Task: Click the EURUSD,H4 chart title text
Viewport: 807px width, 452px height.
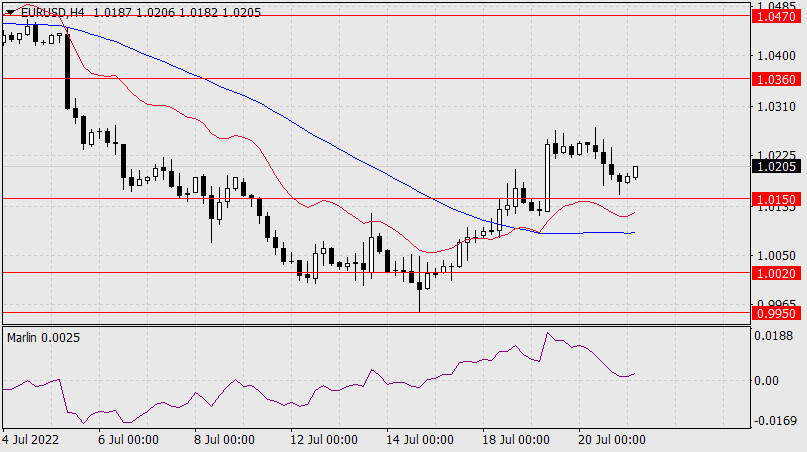Action: (x=53, y=12)
